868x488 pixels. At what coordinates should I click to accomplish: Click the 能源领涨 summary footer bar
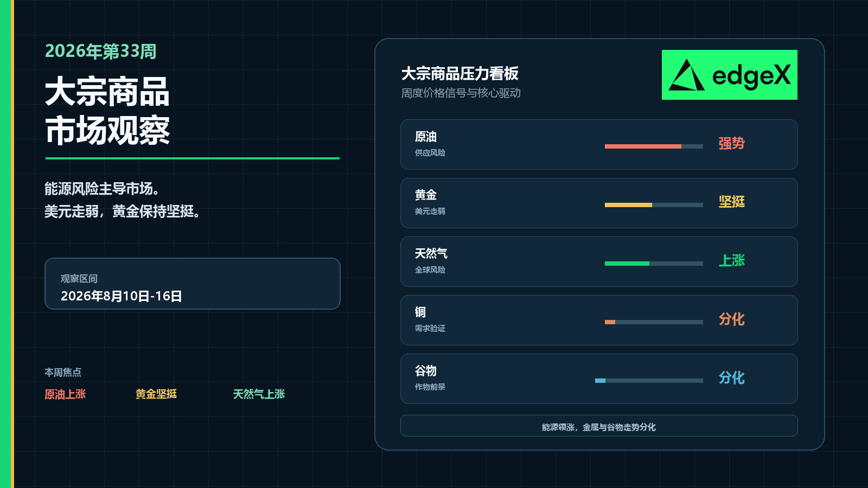click(599, 426)
